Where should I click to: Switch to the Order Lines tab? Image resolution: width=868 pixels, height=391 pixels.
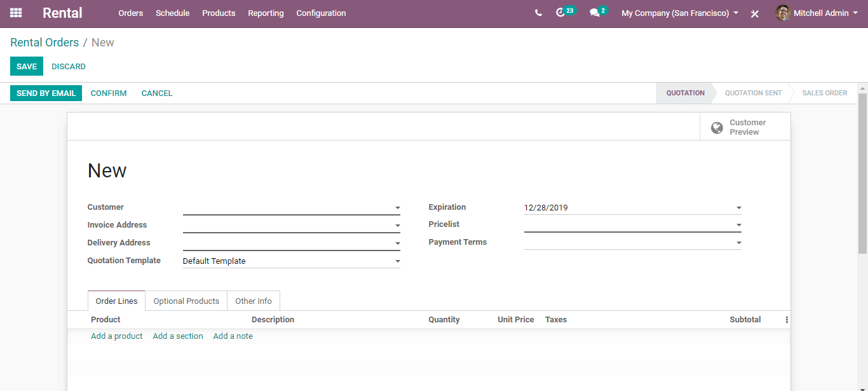click(x=117, y=301)
